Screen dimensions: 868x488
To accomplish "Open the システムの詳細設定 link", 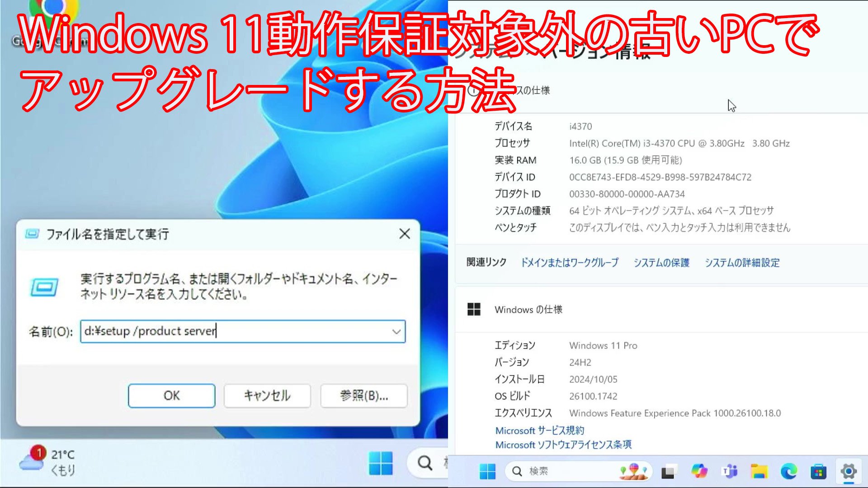I will [742, 263].
